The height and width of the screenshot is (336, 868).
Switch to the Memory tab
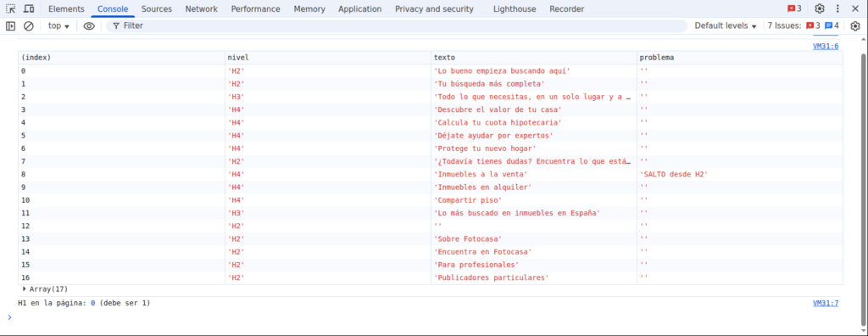309,8
